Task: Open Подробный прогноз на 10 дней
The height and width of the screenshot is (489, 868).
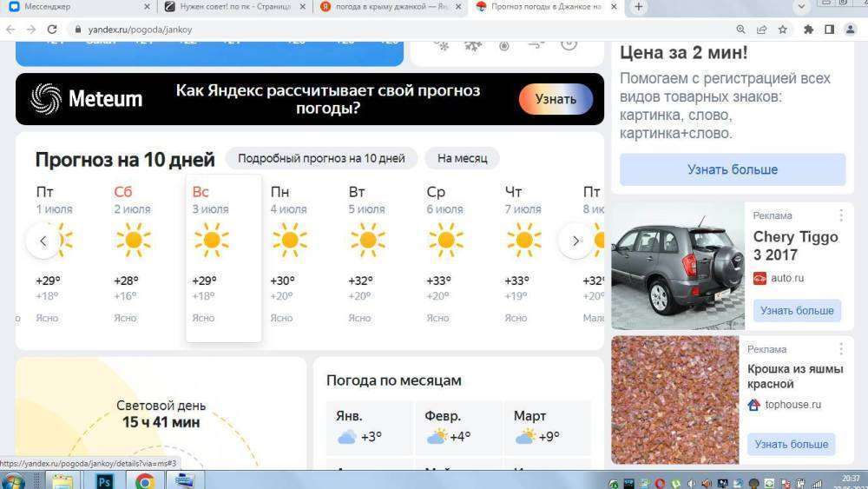Action: (321, 158)
